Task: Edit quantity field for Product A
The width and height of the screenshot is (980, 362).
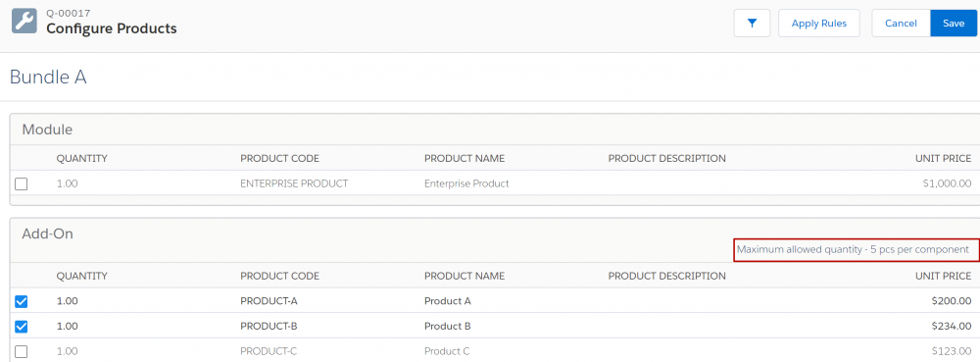Action: 67,301
